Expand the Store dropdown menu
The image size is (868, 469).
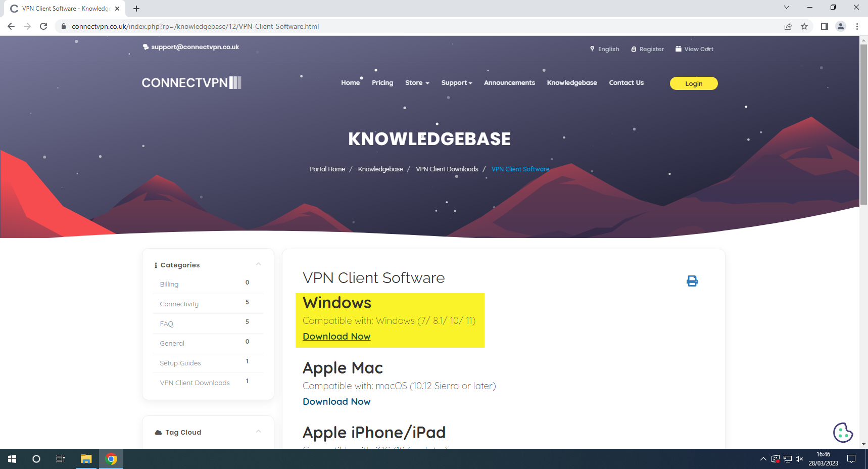[x=417, y=83]
